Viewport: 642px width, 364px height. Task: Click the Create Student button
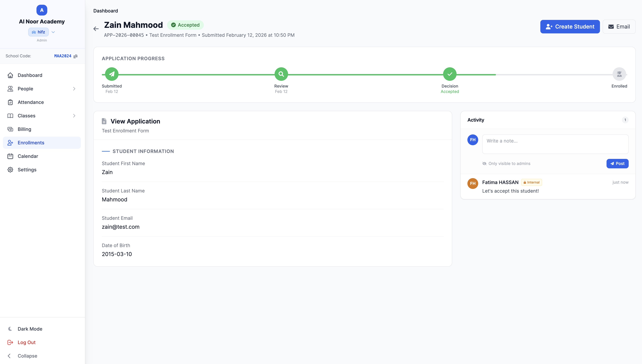(x=570, y=26)
